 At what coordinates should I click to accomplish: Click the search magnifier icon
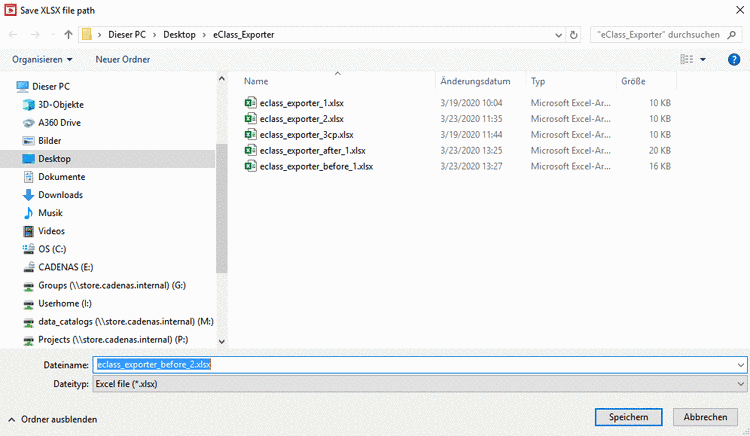pos(731,34)
